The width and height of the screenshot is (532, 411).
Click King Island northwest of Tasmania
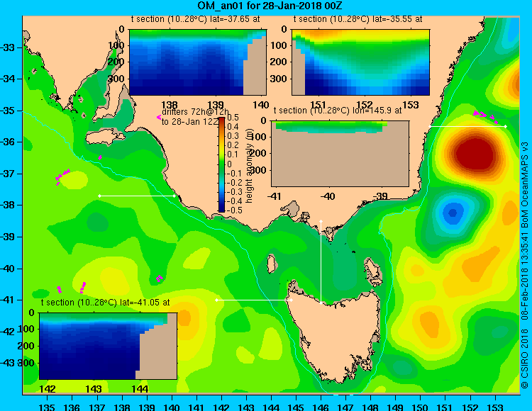pyautogui.click(x=271, y=264)
